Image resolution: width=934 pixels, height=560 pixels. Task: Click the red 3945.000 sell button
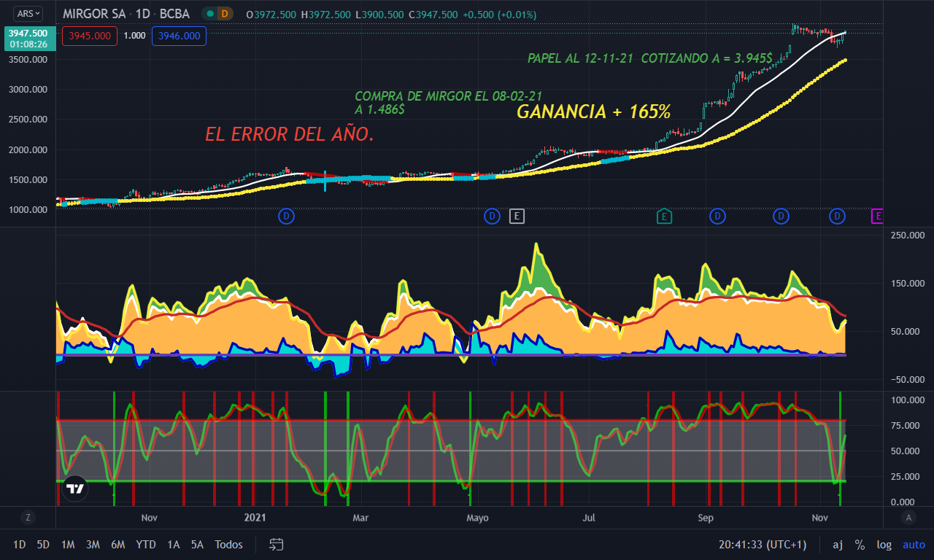click(x=91, y=36)
